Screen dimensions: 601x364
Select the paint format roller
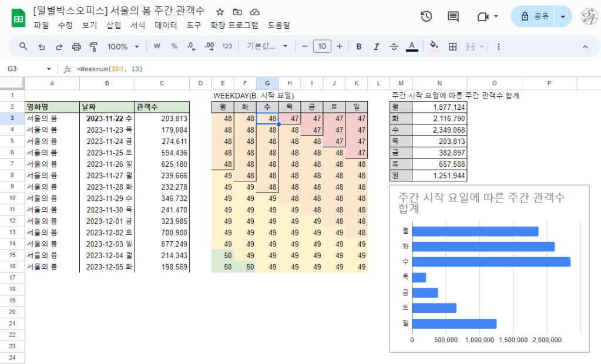tap(93, 46)
